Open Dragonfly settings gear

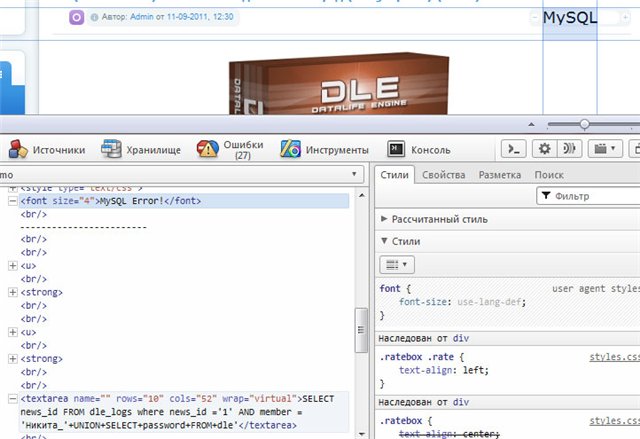[x=544, y=149]
